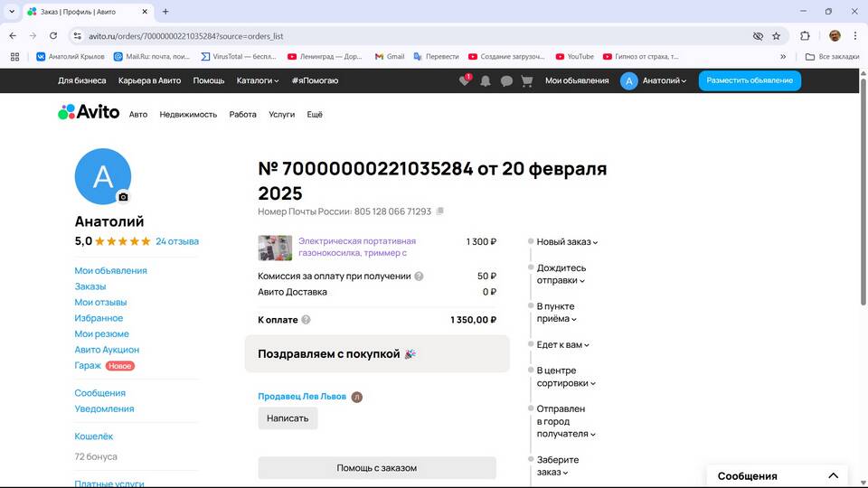Viewport: 868px width, 488px height.
Task: Expand the Заберите заказ step
Action: click(558, 466)
